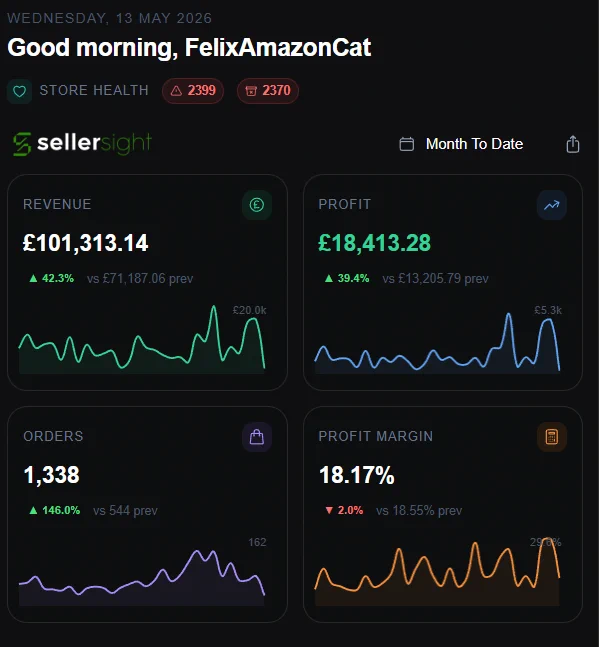Viewport: 599px width, 647px height.
Task: Click the blue Profit sparkline chart
Action: 437,342
